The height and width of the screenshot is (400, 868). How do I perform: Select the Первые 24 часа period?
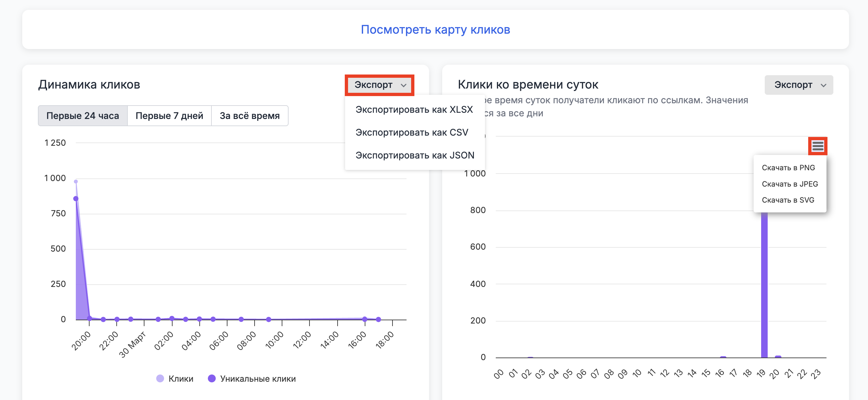83,116
